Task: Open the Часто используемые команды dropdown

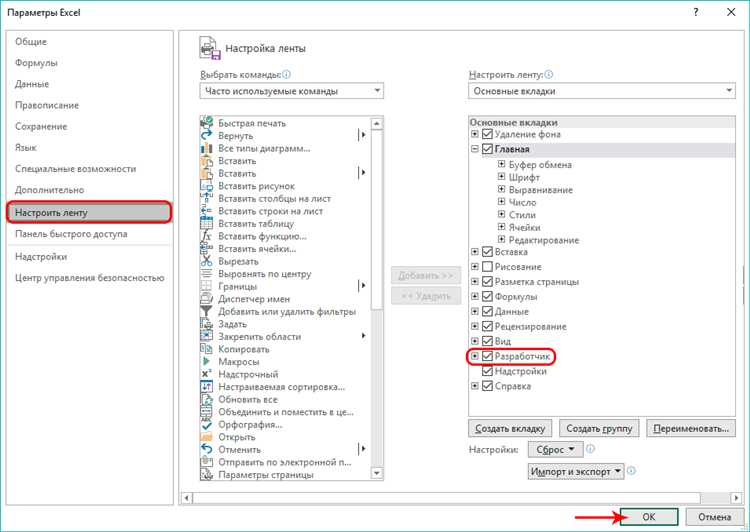Action: pyautogui.click(x=292, y=91)
